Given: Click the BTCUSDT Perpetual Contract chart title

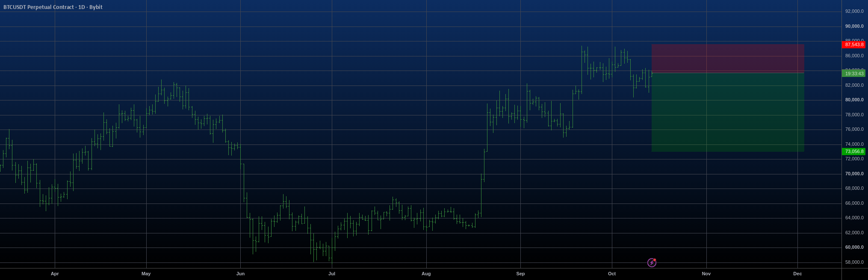Looking at the screenshot, I should coord(53,7).
